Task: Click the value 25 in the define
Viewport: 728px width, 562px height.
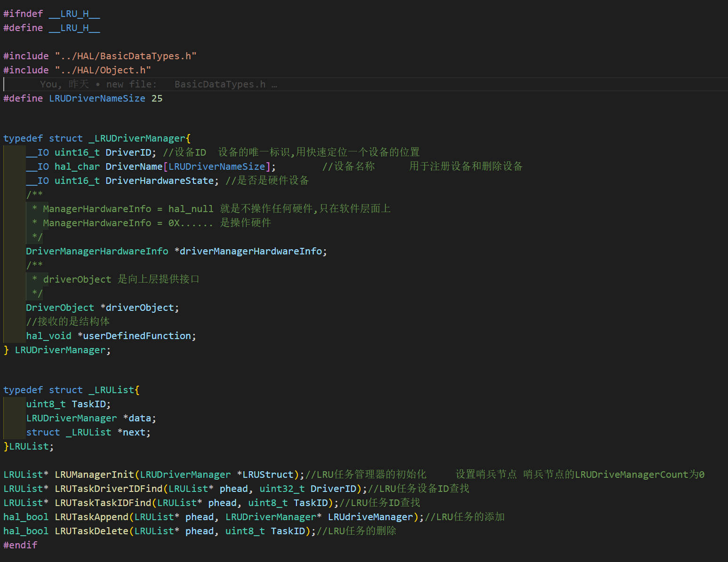Action: pos(157,98)
